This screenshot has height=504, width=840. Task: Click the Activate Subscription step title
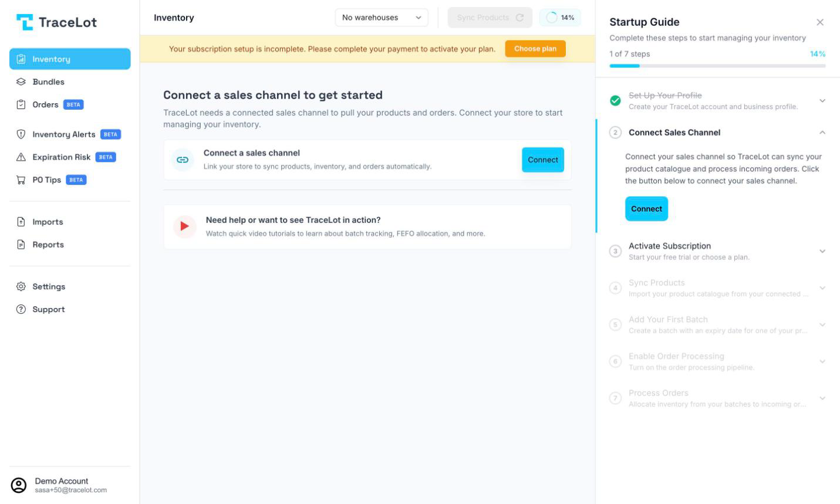[670, 246]
